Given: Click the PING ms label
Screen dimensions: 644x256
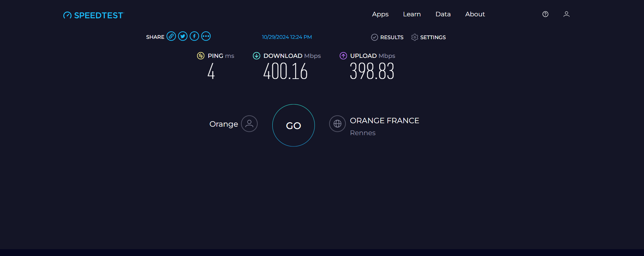Looking at the screenshot, I should [x=221, y=56].
